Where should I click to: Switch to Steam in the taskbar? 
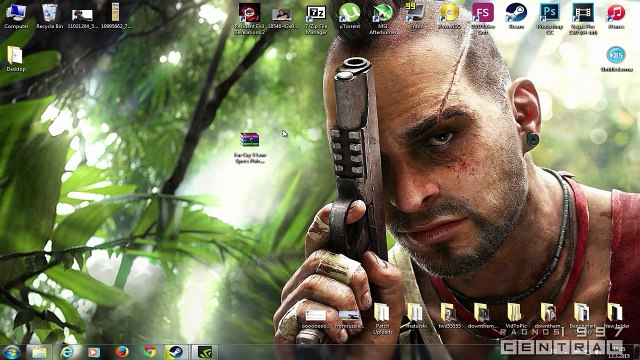[x=176, y=352]
